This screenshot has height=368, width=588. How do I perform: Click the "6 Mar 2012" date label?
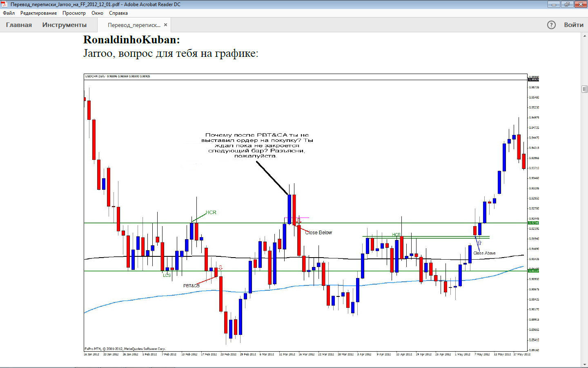(x=267, y=355)
